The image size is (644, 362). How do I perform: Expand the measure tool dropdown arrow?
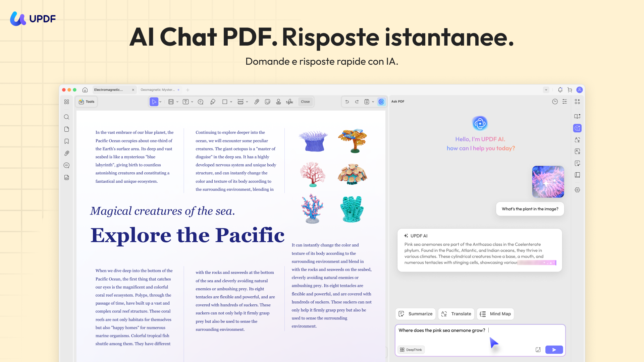point(247,102)
